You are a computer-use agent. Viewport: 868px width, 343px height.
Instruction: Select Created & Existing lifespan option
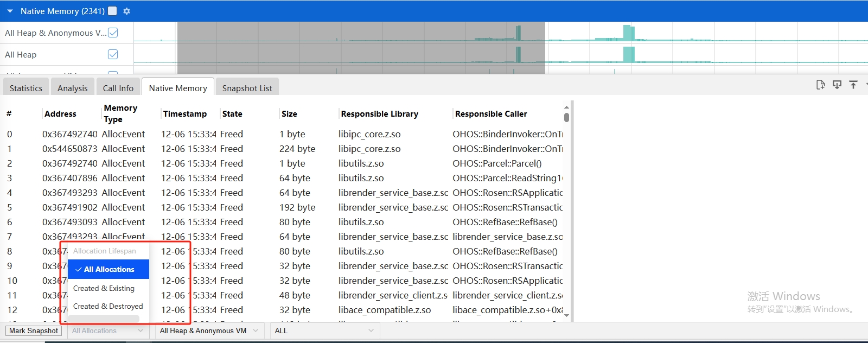click(104, 288)
